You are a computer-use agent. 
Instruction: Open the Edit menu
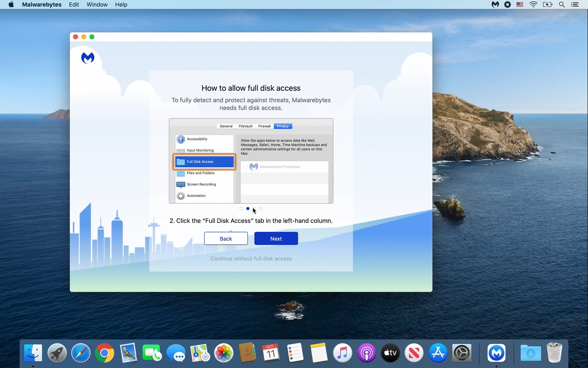tap(74, 4)
